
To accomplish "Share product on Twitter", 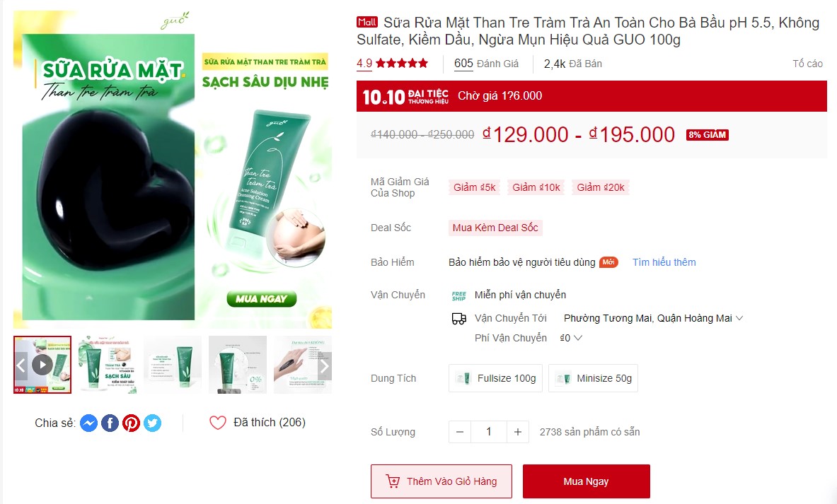I will (x=153, y=423).
